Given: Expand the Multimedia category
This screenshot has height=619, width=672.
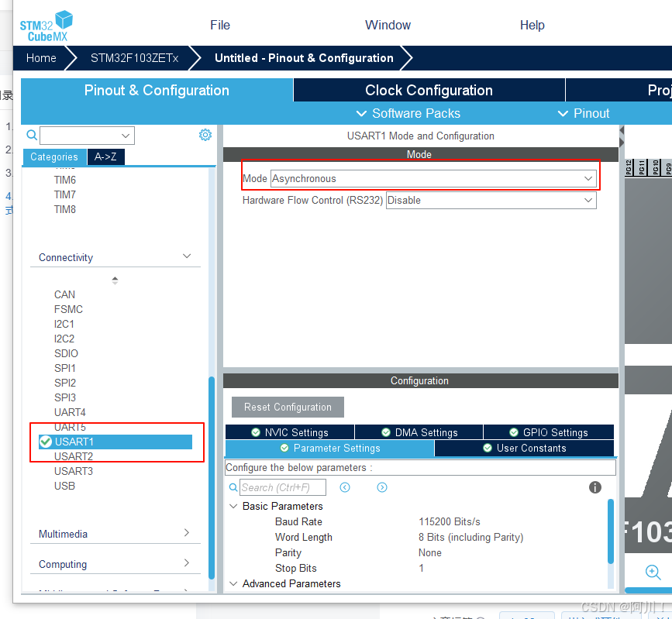Looking at the screenshot, I should pos(187,532).
